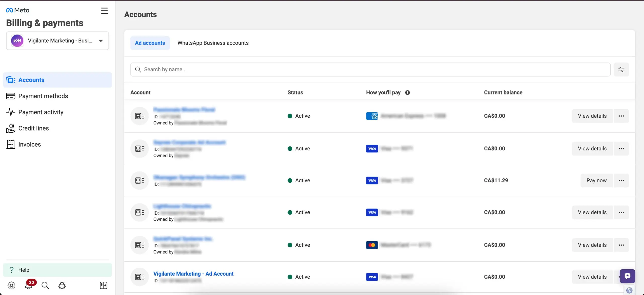
Task: Open notifications bell with 22 badge
Action: coord(28,285)
